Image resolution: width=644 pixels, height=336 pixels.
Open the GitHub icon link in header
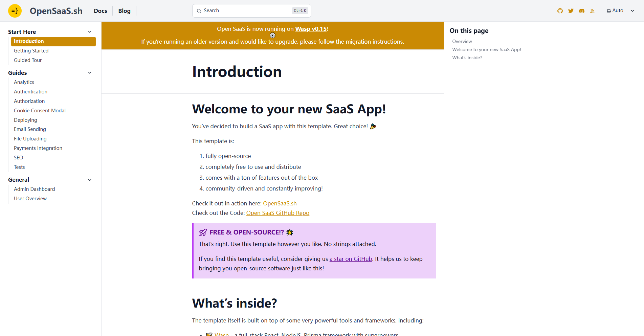tap(560, 11)
